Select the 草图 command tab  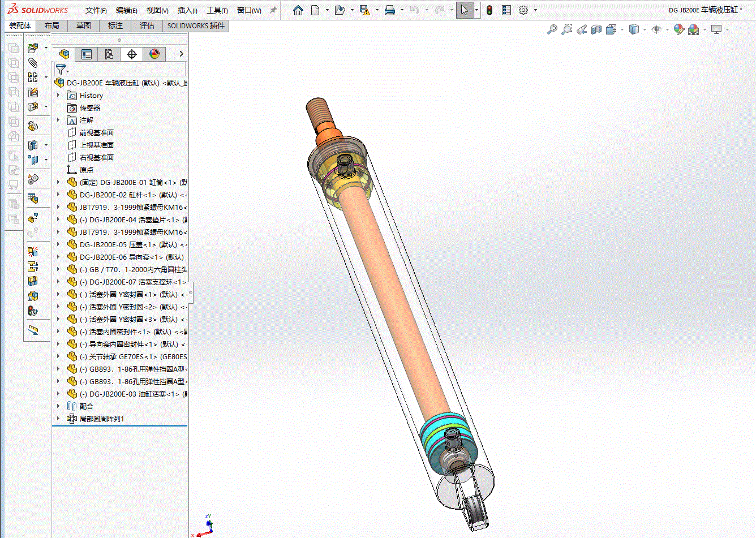[84, 25]
